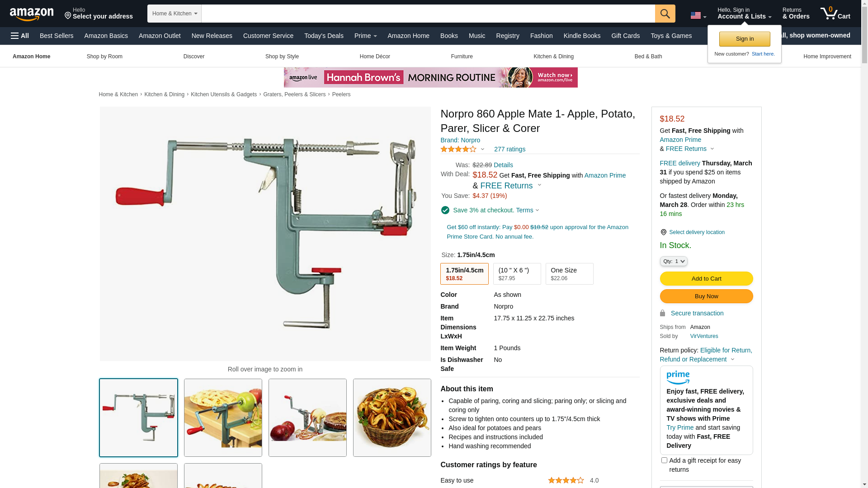Click the Add to Cart button
868x488 pixels.
(x=706, y=278)
